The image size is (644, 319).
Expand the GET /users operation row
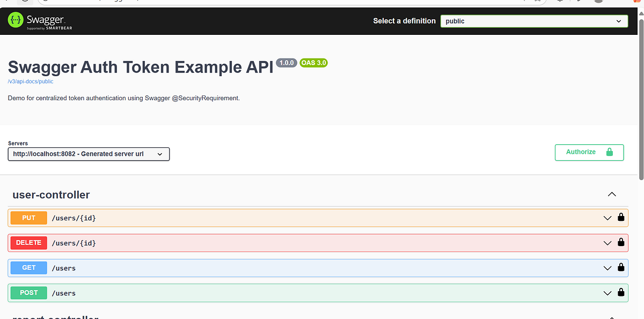[x=607, y=268]
